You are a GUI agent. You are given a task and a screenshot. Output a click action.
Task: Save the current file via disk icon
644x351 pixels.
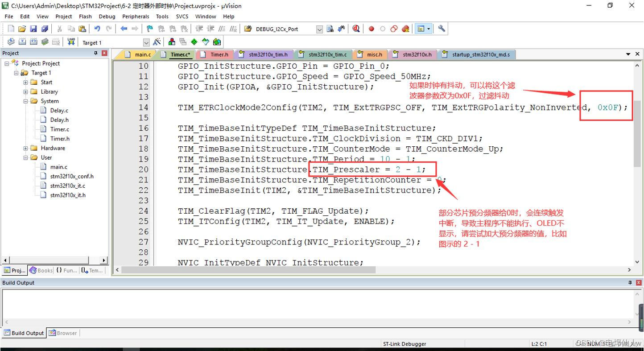click(33, 29)
